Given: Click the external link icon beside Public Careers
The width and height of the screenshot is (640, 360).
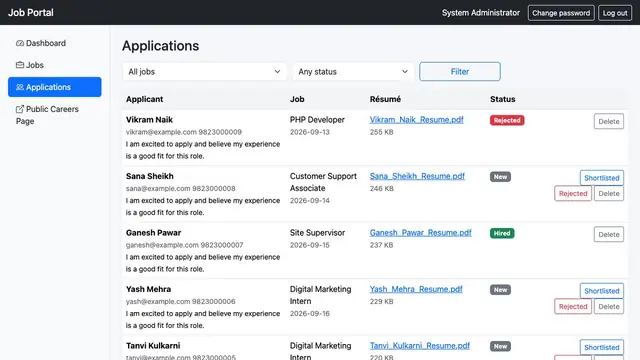Looking at the screenshot, I should click(20, 109).
